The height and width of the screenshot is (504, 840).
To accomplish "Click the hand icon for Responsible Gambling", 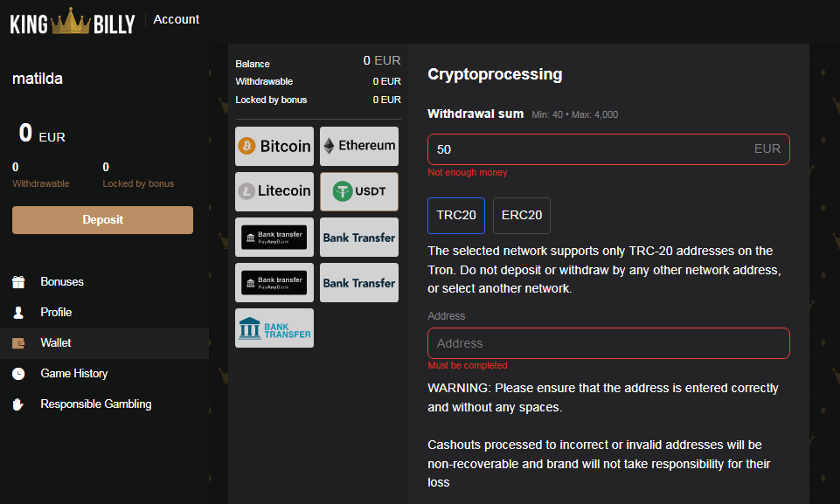I will [x=18, y=404].
